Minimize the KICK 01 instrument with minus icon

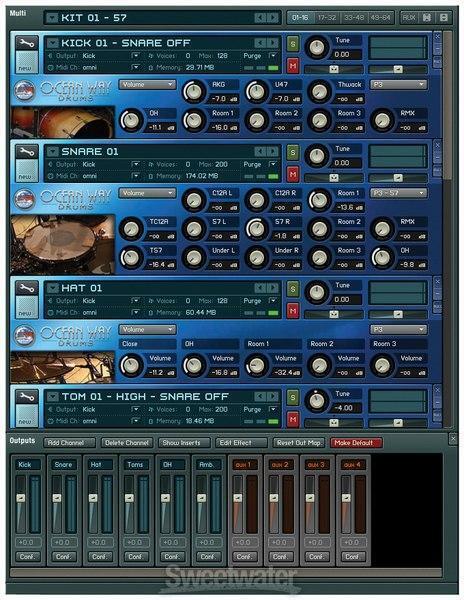437,49
